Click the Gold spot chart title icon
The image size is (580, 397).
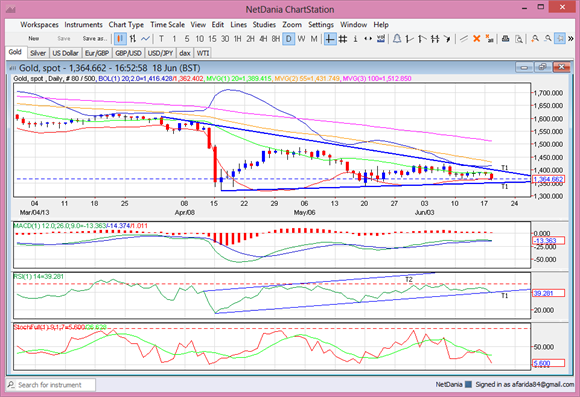[13, 68]
